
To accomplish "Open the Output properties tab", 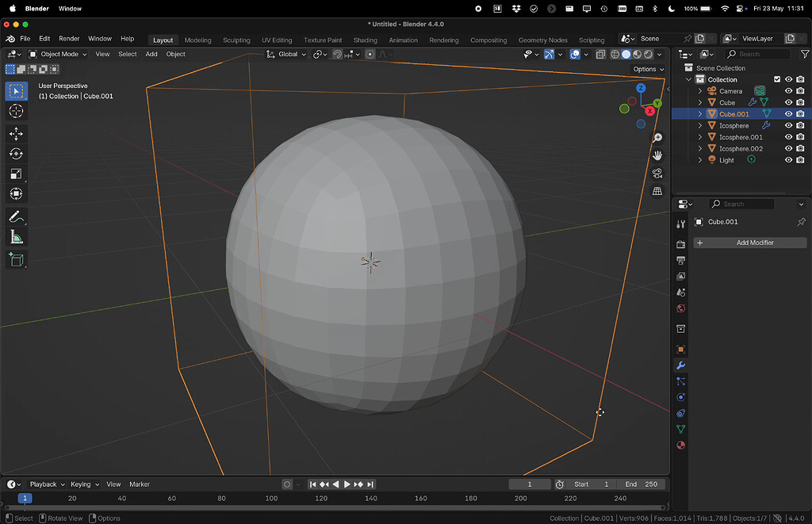I will (681, 261).
